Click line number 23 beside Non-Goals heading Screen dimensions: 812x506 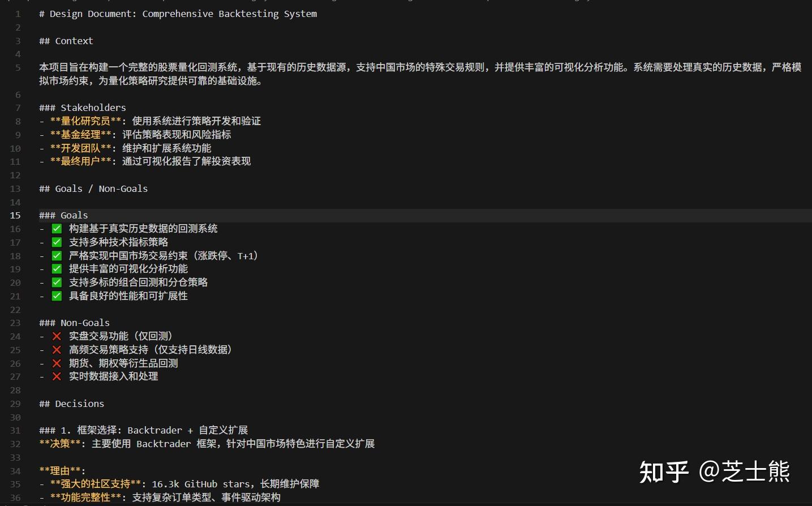(x=15, y=323)
